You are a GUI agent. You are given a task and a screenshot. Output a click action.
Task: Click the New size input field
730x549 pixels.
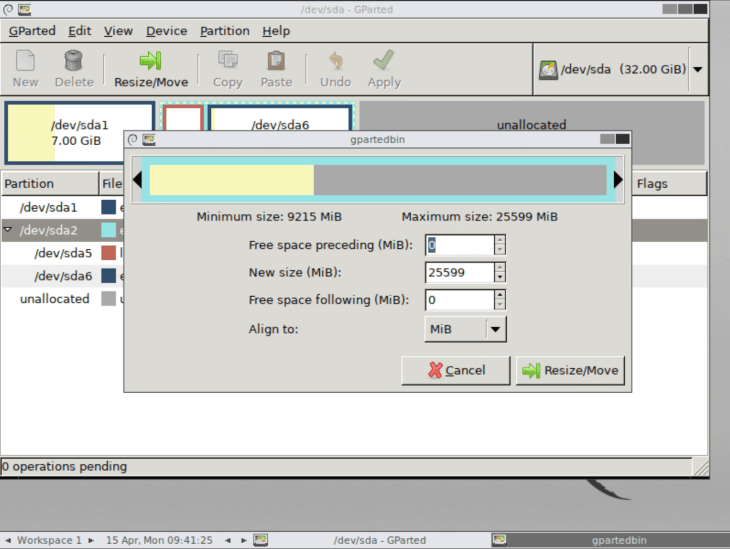[x=460, y=272]
